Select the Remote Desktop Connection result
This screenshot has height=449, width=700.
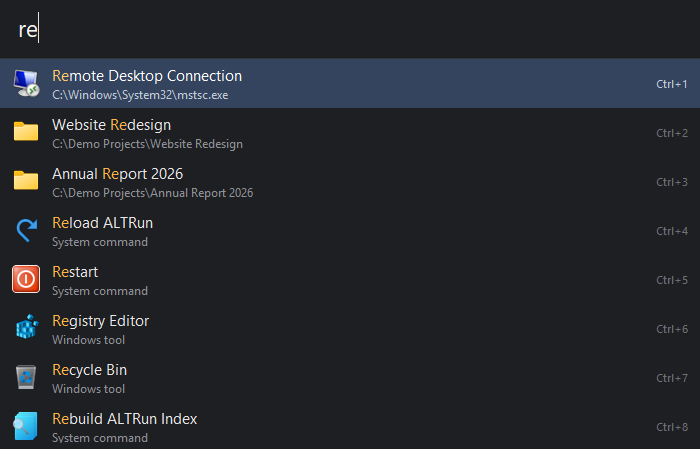click(x=350, y=83)
